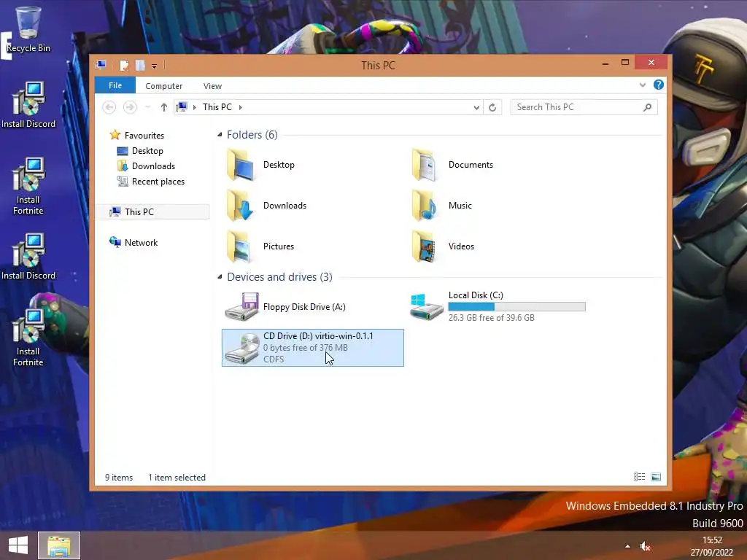Open Help with the question mark icon
The image size is (747, 560).
coord(659,85)
